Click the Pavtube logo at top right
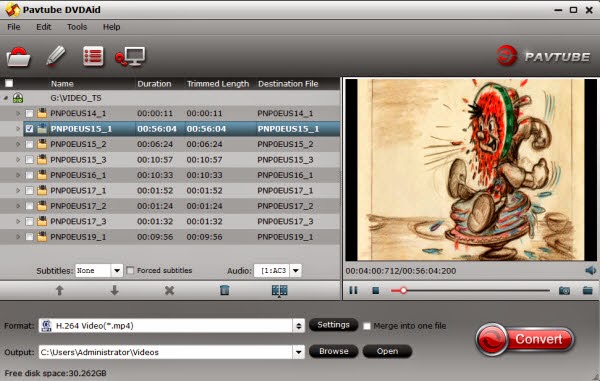 click(543, 56)
